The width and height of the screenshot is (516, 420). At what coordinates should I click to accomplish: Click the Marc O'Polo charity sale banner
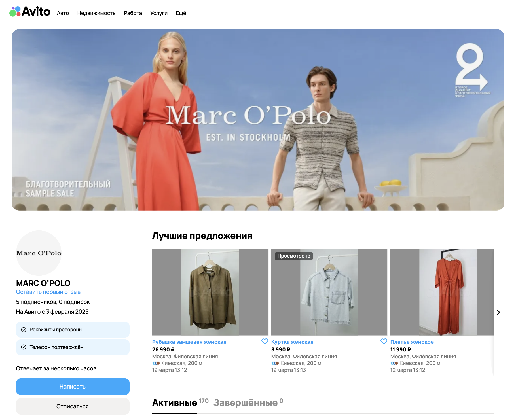point(258,120)
